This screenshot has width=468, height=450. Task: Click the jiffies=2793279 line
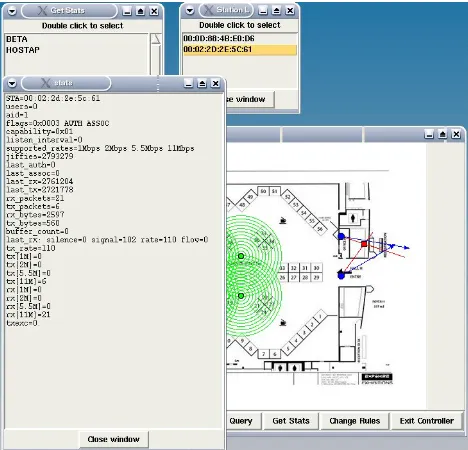point(39,157)
